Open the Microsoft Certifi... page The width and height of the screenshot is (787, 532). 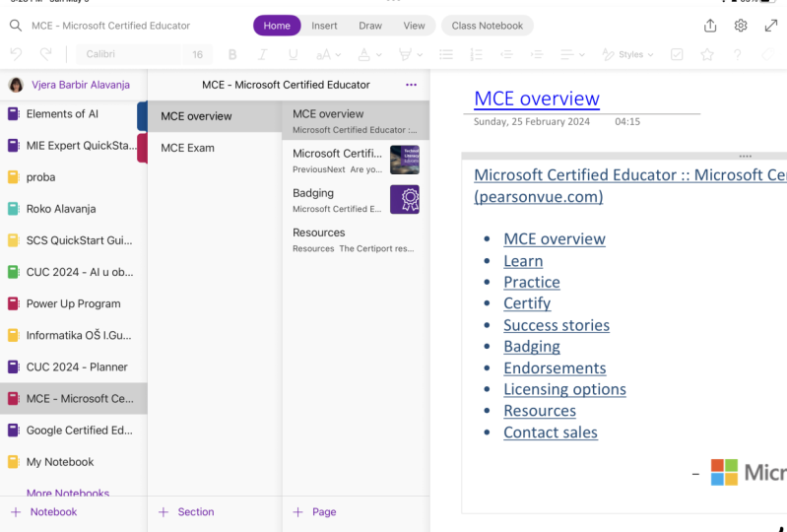356,161
